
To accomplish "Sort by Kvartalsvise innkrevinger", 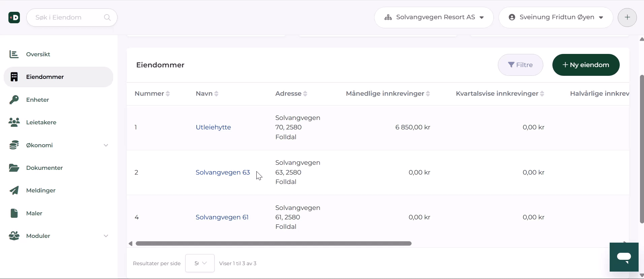I will 500,94.
